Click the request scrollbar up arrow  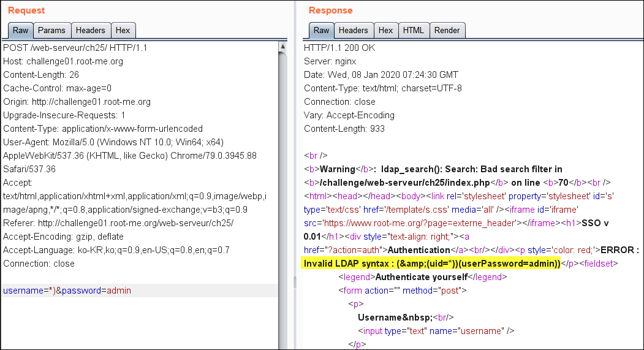(x=282, y=47)
